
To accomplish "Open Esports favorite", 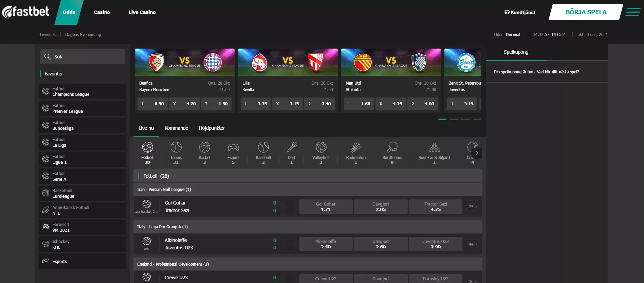I will pyautogui.click(x=82, y=261).
